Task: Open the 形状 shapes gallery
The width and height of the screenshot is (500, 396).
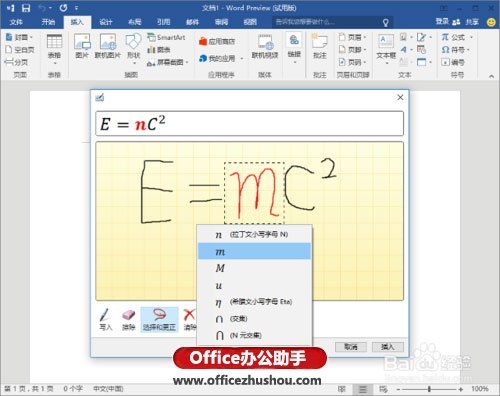Action: (133, 48)
